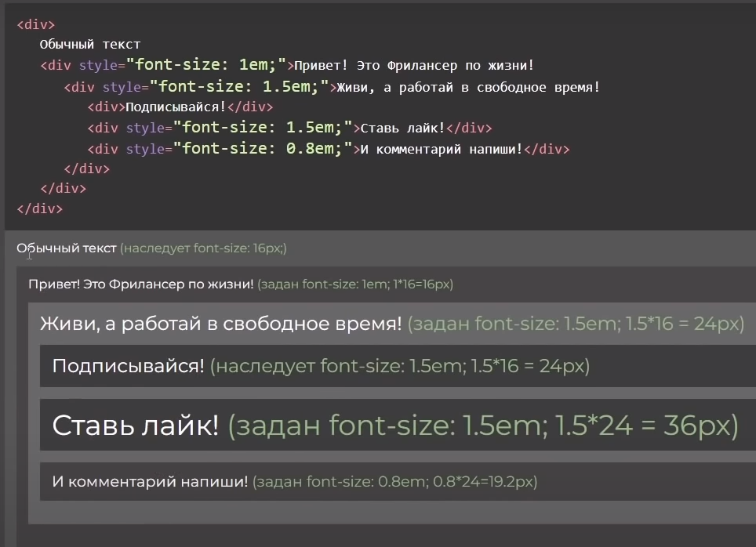Click code text 'Живи, а работай в свободное время!'
Viewport: 756px width, 547px height.
468,87
